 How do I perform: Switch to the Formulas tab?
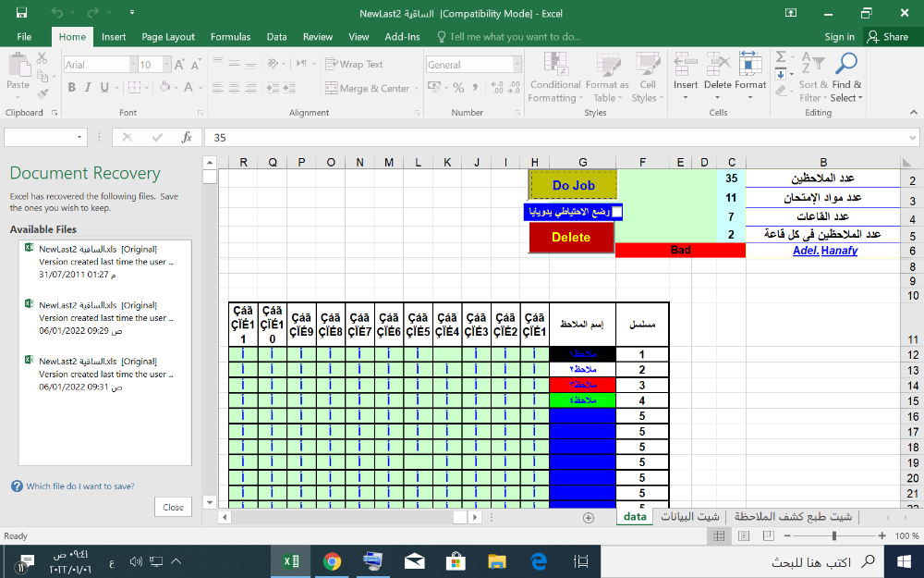coord(230,37)
